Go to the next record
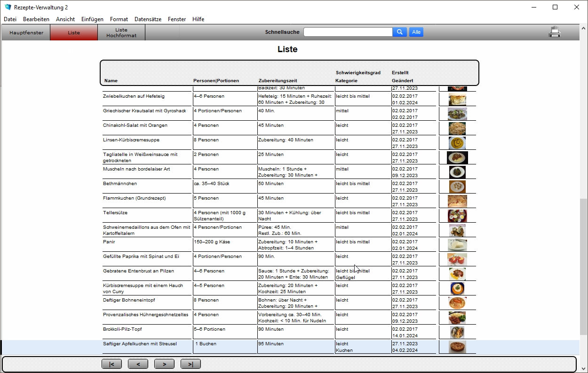This screenshot has width=588, height=373. click(x=164, y=364)
